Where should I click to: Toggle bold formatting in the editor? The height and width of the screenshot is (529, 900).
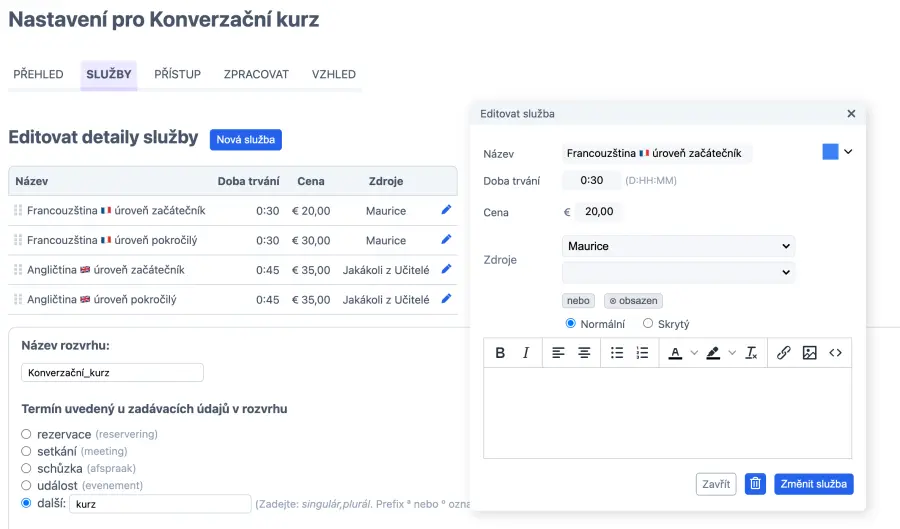(x=500, y=353)
